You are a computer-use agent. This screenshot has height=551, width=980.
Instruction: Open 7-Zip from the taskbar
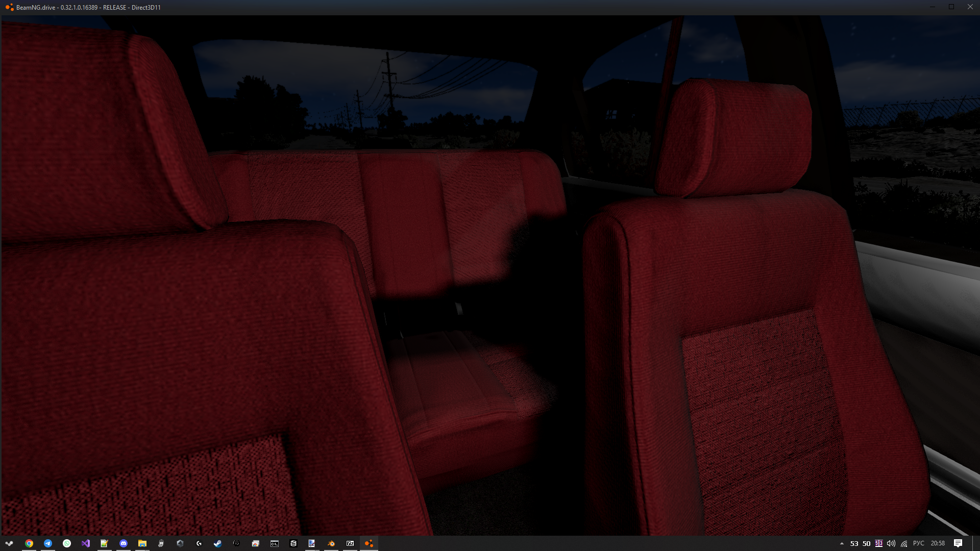coord(350,543)
